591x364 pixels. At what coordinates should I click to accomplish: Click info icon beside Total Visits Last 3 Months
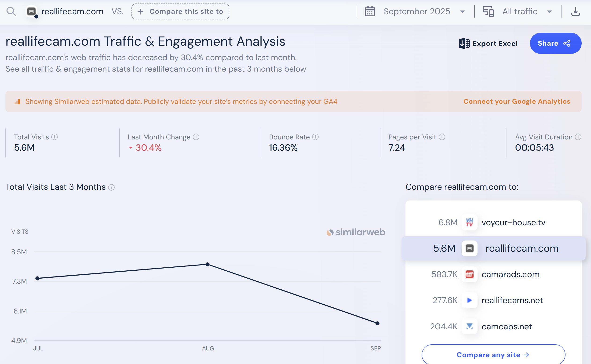pos(111,187)
